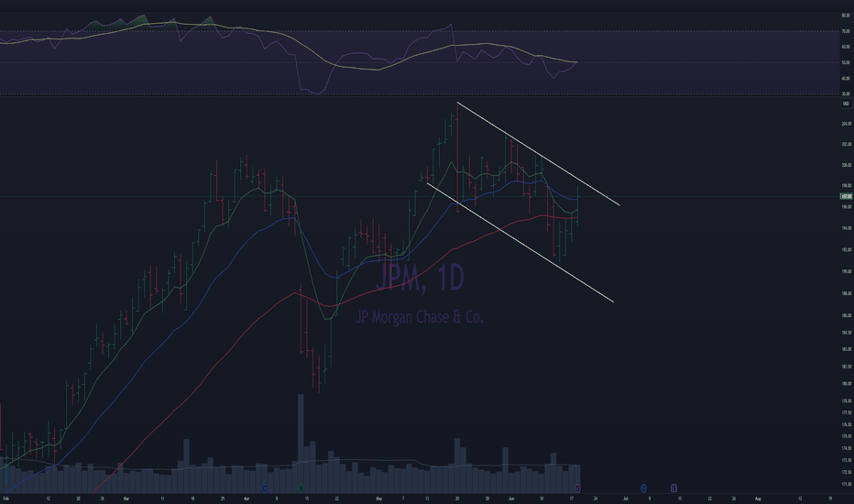Click the 188.00 price axis label

[x=846, y=293]
